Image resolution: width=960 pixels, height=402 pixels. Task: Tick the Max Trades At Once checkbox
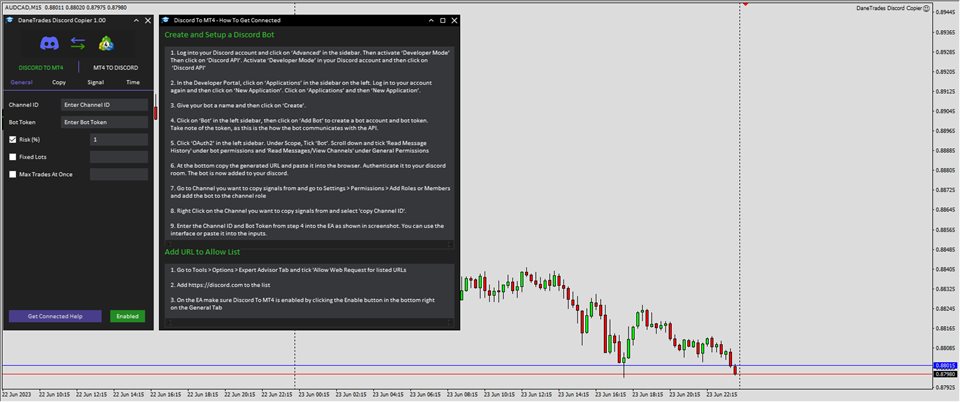click(13, 174)
